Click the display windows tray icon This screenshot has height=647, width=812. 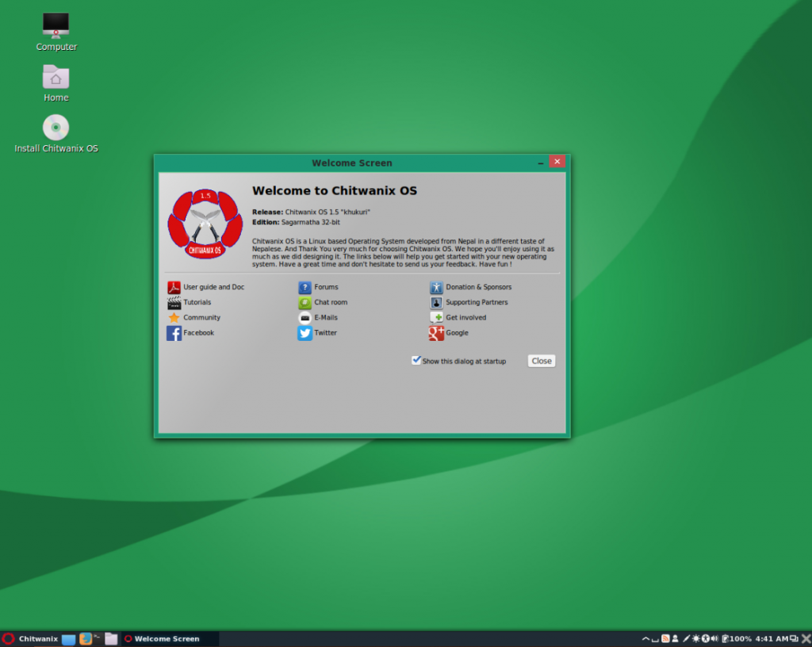(x=795, y=639)
